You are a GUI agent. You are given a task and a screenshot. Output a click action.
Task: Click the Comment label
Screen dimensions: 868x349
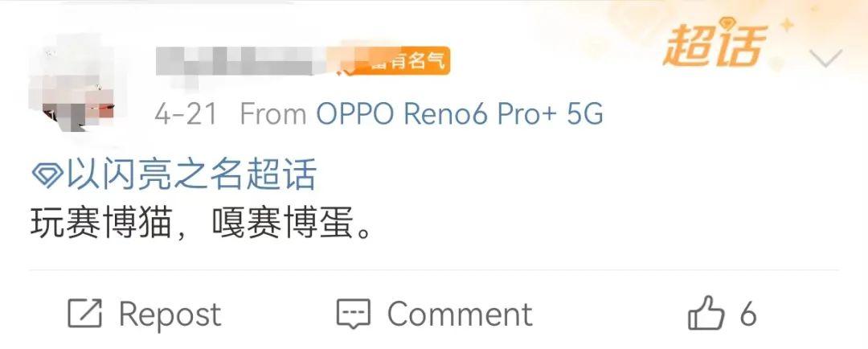click(460, 314)
